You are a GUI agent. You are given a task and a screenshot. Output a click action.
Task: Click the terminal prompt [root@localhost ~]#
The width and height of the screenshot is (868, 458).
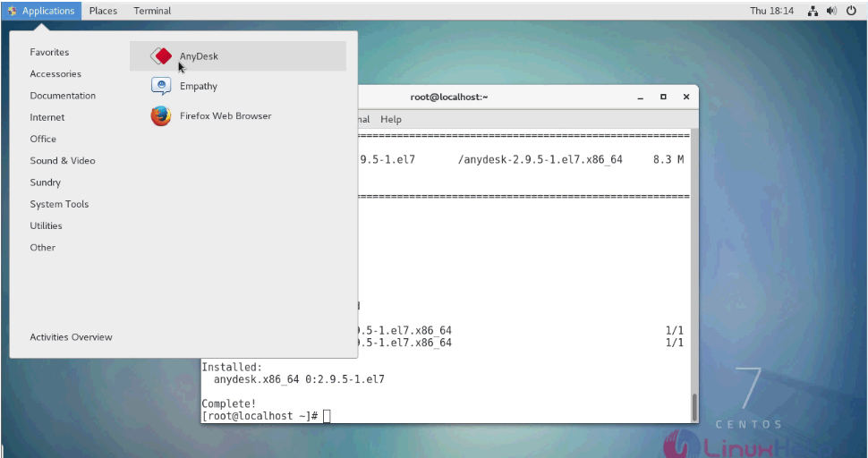[x=260, y=416]
